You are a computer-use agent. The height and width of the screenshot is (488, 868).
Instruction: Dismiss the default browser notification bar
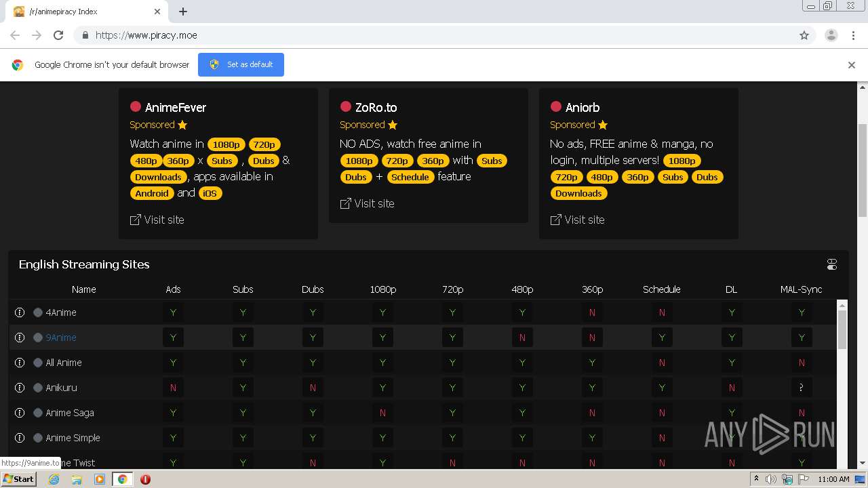[852, 65]
